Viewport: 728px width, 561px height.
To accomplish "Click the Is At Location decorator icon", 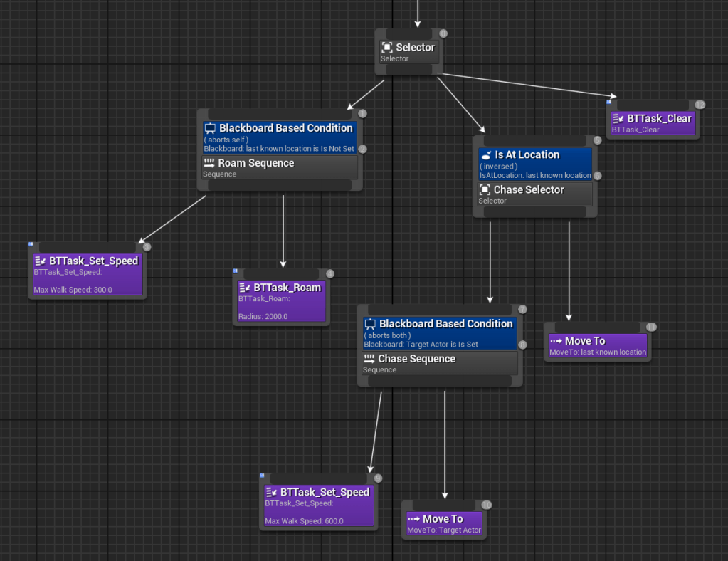I will pos(486,155).
